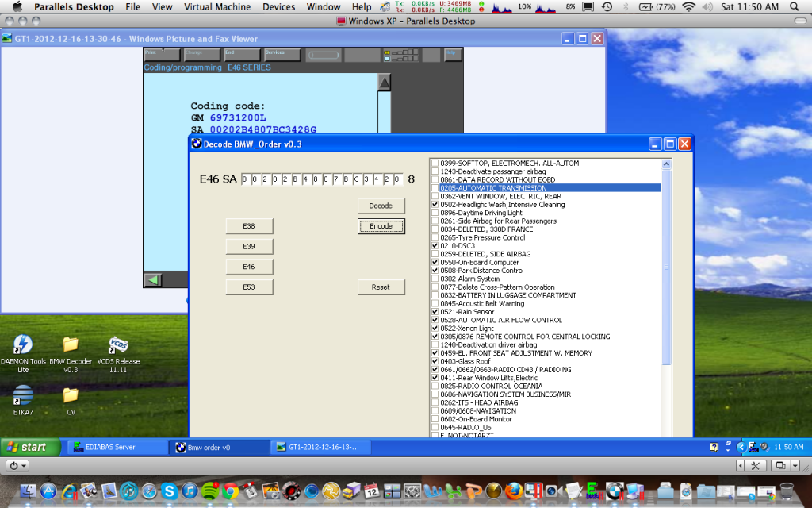This screenshot has height=508, width=812.
Task: Uncheck 0502-Headlight Wash, Intensive Cleaning
Action: 435,205
